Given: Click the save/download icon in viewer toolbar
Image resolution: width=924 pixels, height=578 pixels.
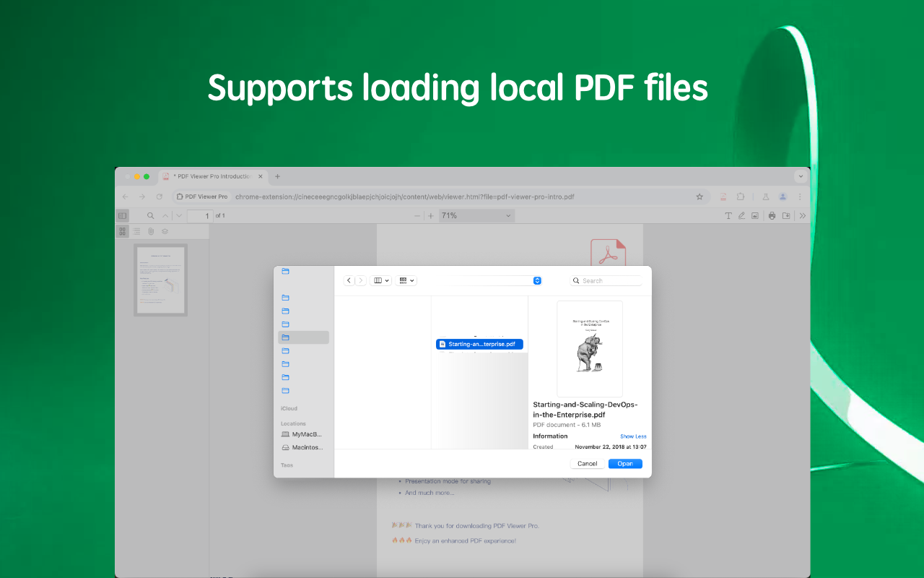Looking at the screenshot, I should point(786,215).
